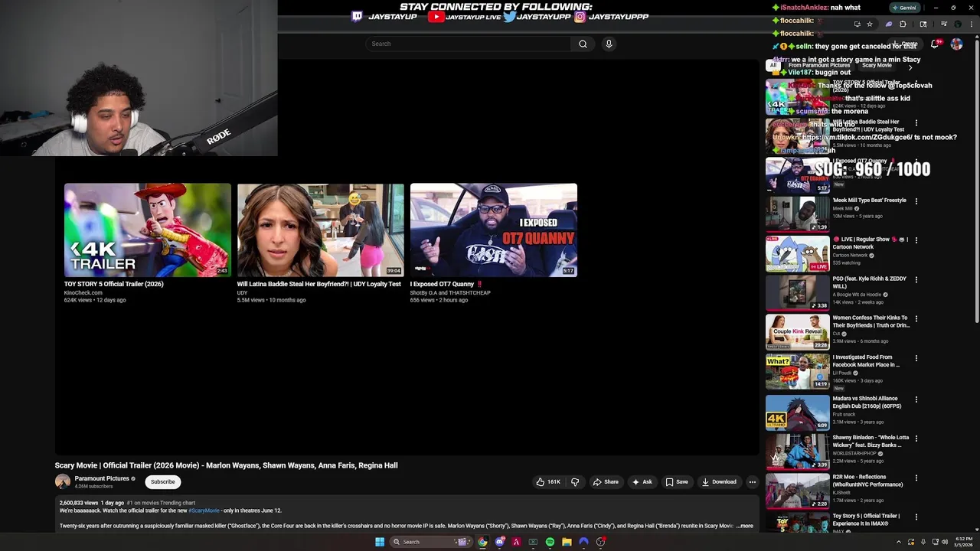Image resolution: width=980 pixels, height=551 pixels.
Task: Start voice search with the microphone icon
Action: (609, 44)
